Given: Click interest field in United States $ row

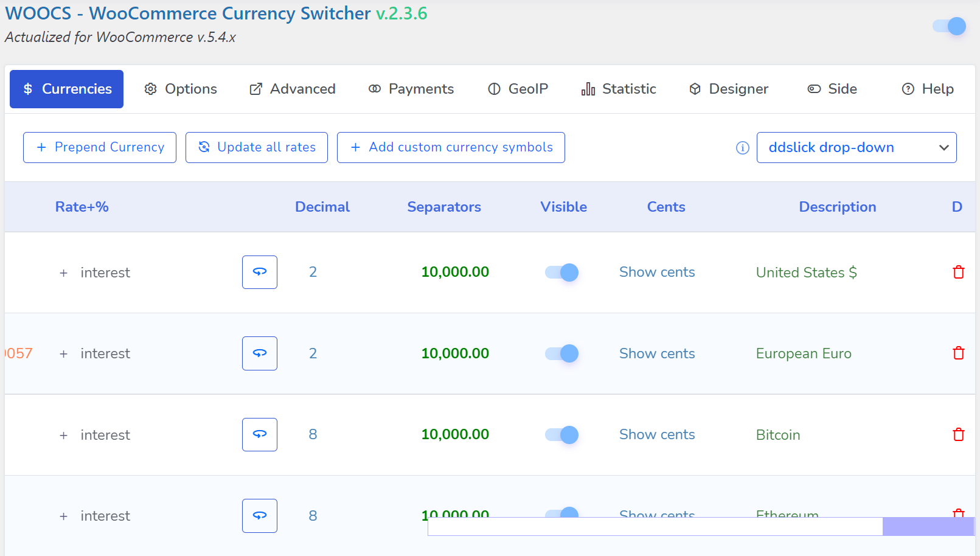Looking at the screenshot, I should coord(105,273).
